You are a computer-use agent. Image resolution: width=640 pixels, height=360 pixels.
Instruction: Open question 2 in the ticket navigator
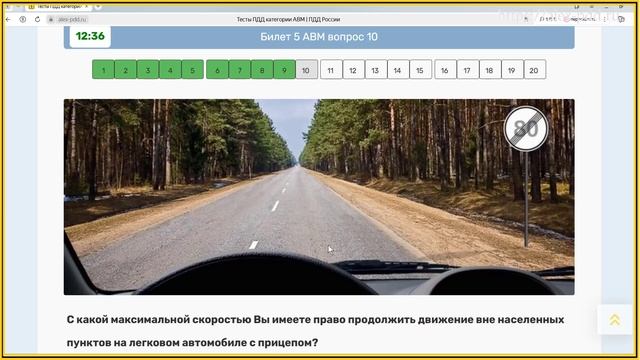click(x=126, y=70)
